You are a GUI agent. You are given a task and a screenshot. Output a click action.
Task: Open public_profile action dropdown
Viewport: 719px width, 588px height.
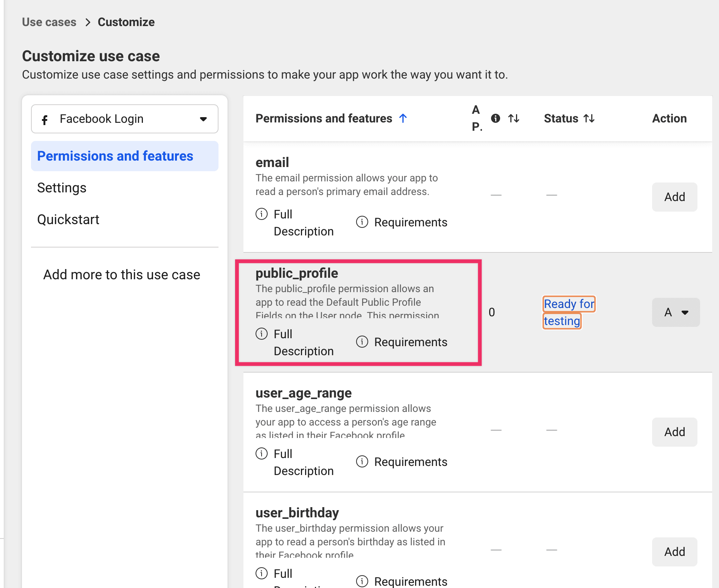676,312
